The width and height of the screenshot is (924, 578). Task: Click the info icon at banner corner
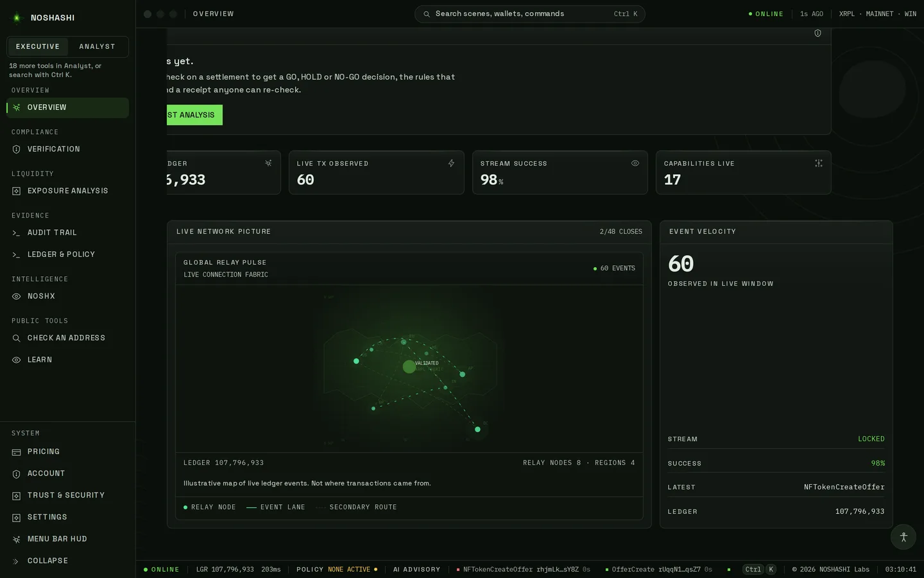pyautogui.click(x=817, y=33)
